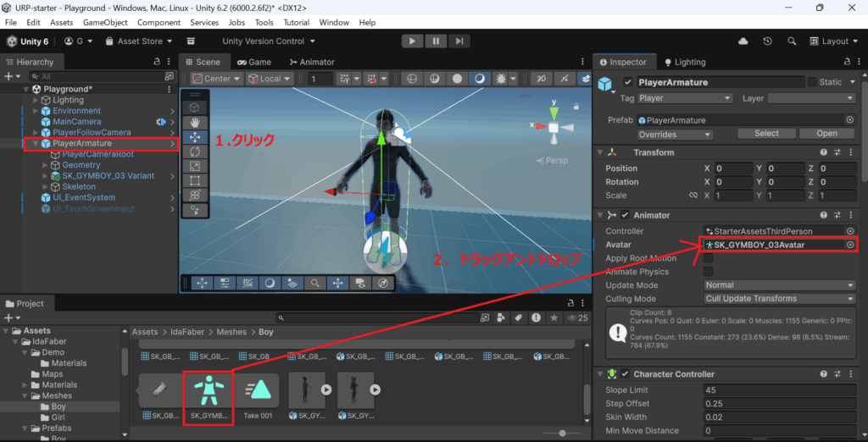Viewport: 868px width, 442px height.
Task: Open the Update Mode dropdown
Action: tap(779, 285)
